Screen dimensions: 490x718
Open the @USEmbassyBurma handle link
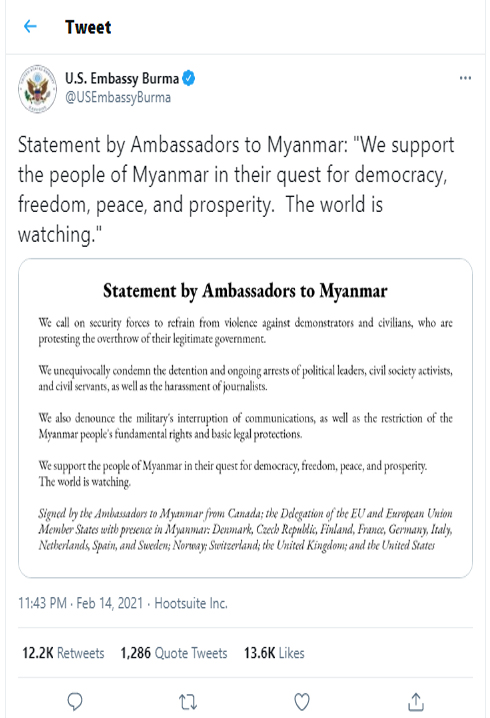coord(118,98)
